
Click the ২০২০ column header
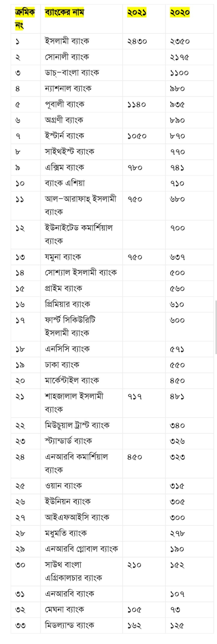click(x=179, y=12)
